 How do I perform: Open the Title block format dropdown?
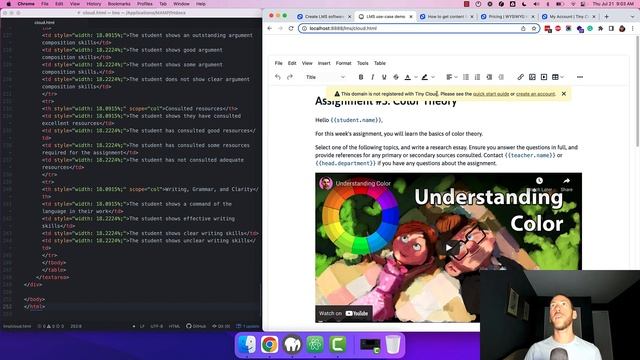(x=325, y=77)
